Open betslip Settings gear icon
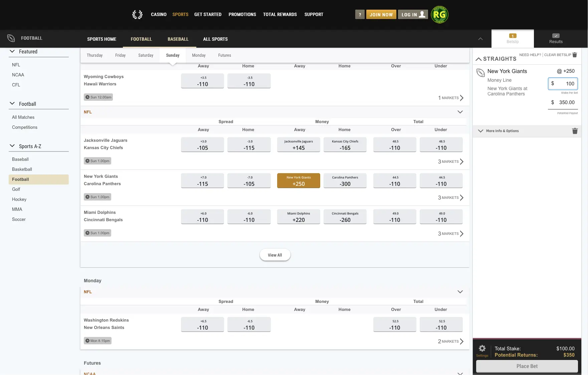Viewport: 588px width, 375px height. [482, 348]
